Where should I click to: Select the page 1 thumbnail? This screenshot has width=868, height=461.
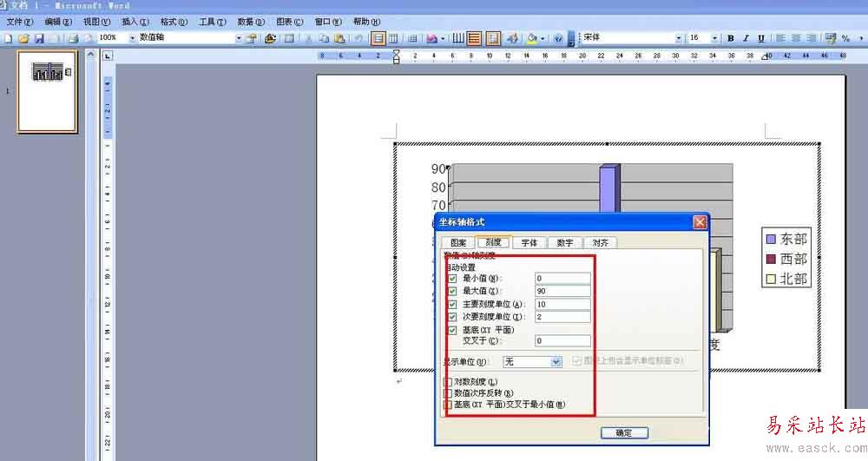tap(48, 92)
